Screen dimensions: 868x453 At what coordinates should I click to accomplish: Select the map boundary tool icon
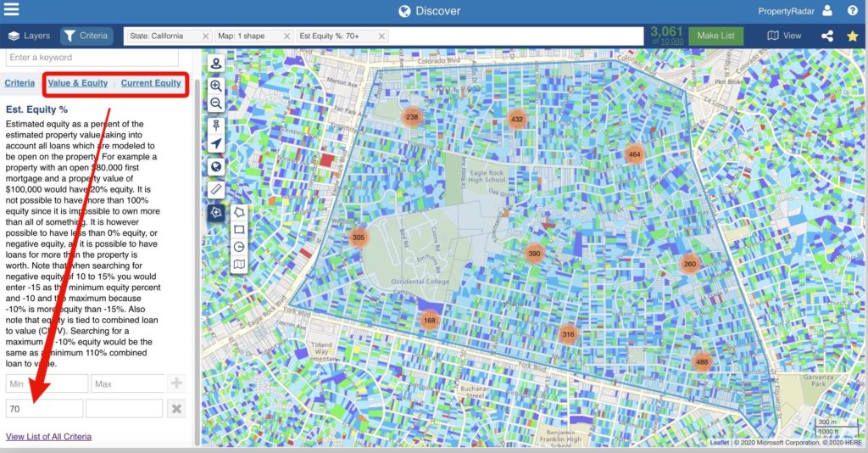(239, 264)
